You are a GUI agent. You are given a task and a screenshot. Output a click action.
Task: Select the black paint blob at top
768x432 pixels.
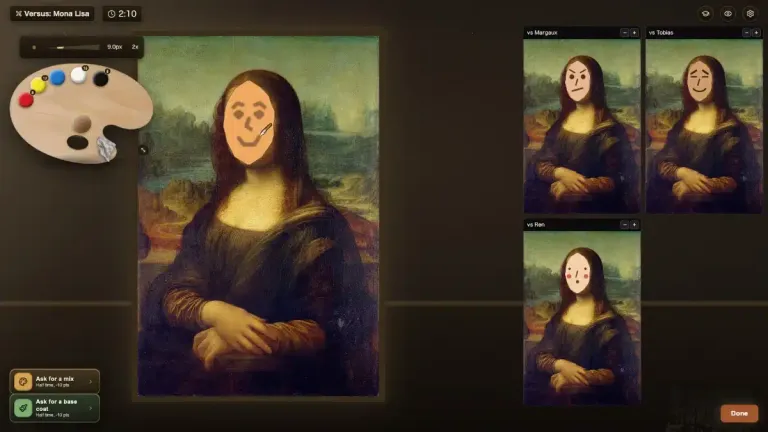(100, 78)
